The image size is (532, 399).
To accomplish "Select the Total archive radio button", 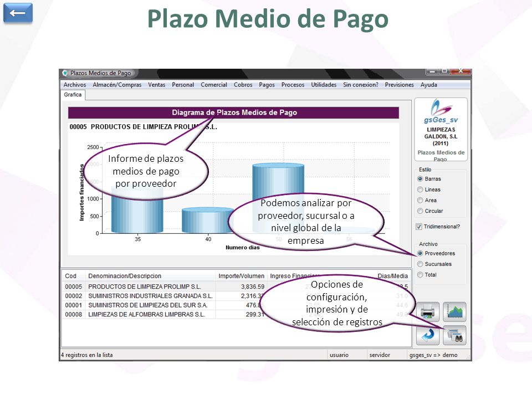I will (420, 275).
